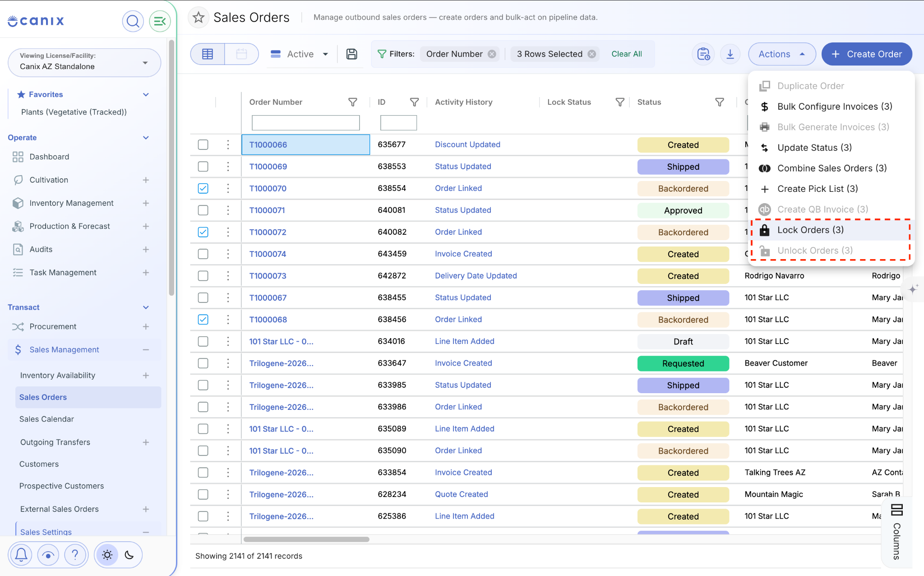Click the download export icon

730,54
